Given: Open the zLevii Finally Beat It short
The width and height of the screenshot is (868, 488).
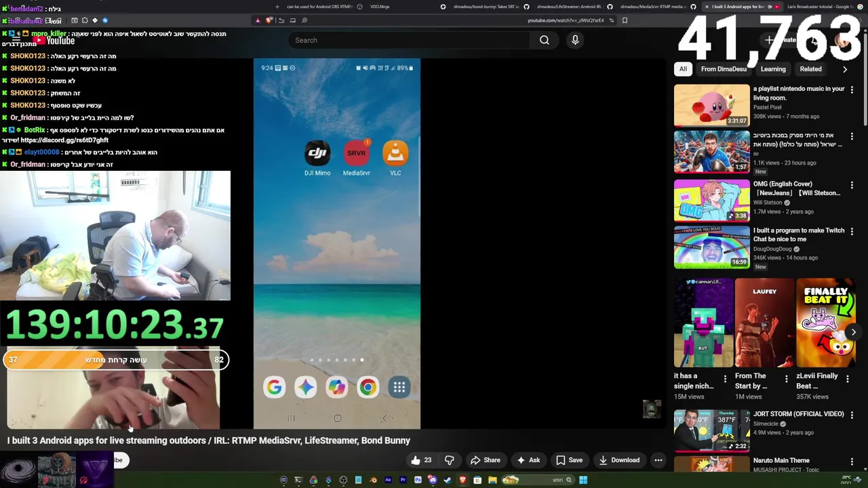Looking at the screenshot, I should click(x=825, y=323).
